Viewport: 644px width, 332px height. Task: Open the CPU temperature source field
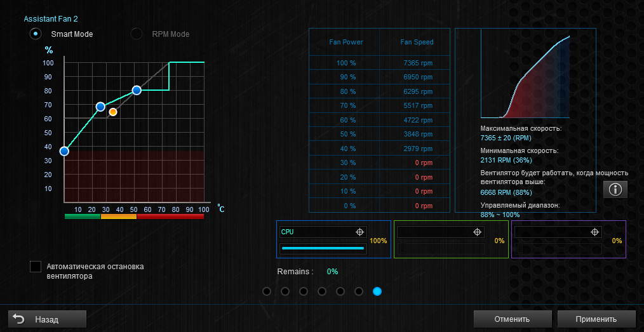[x=323, y=232]
